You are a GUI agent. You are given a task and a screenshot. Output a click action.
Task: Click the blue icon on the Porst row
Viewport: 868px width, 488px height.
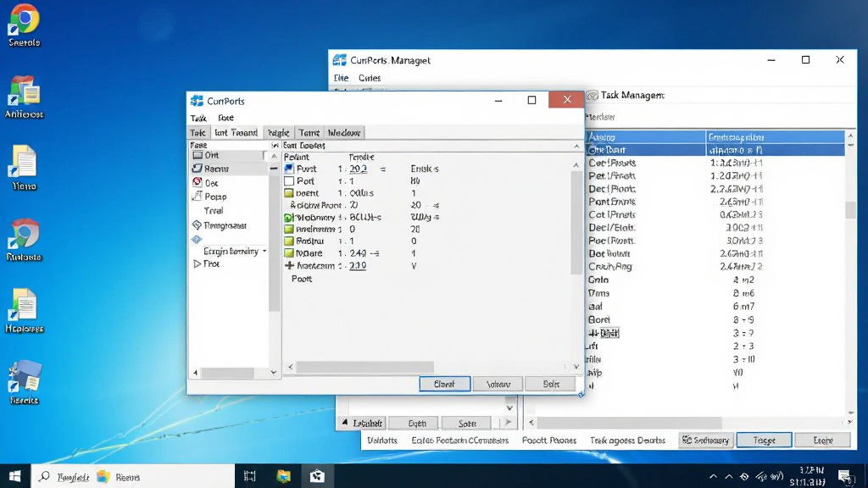(289, 169)
